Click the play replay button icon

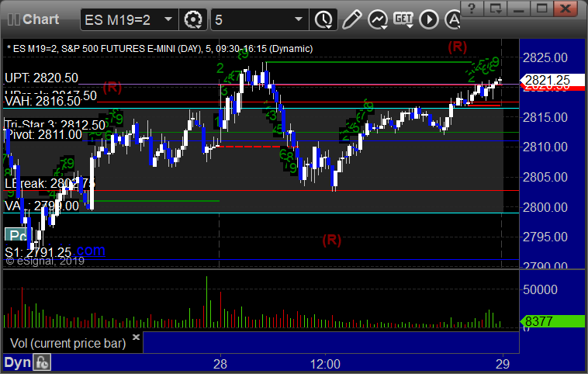coord(428,18)
